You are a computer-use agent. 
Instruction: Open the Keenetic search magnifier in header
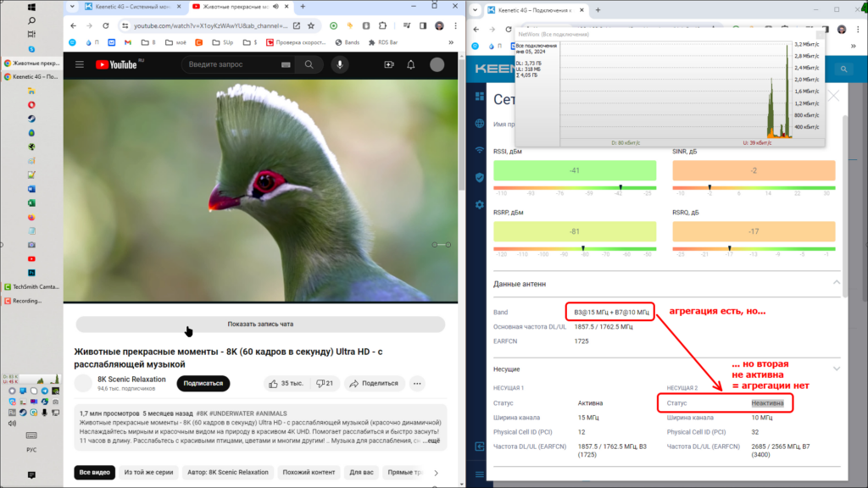[843, 69]
